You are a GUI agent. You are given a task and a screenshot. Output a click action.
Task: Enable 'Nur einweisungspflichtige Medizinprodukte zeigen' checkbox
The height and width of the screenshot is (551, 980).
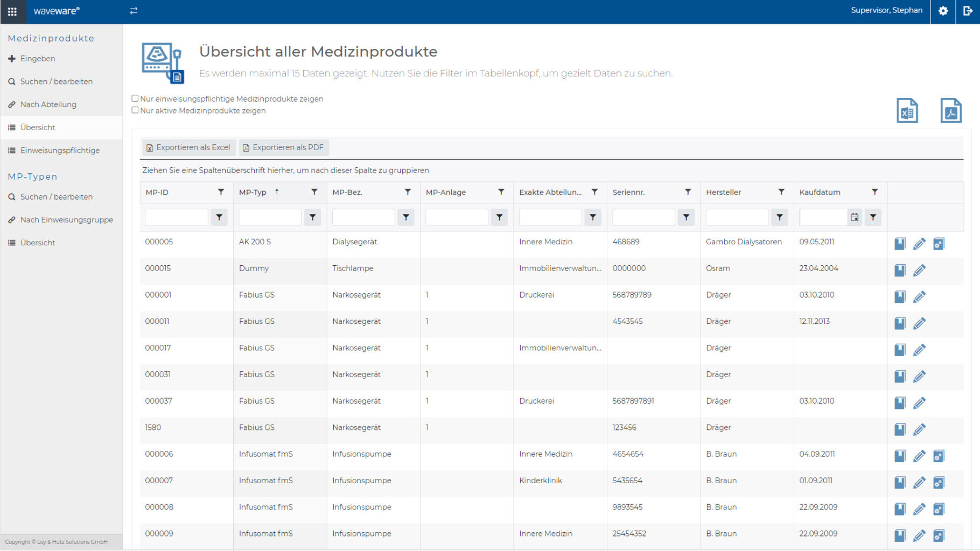click(135, 98)
